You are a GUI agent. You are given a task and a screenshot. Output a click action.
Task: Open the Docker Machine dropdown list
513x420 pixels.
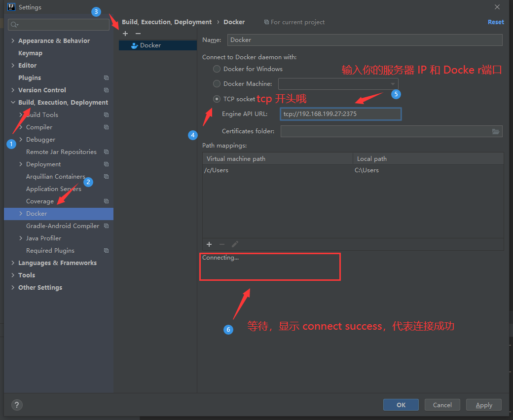click(393, 84)
